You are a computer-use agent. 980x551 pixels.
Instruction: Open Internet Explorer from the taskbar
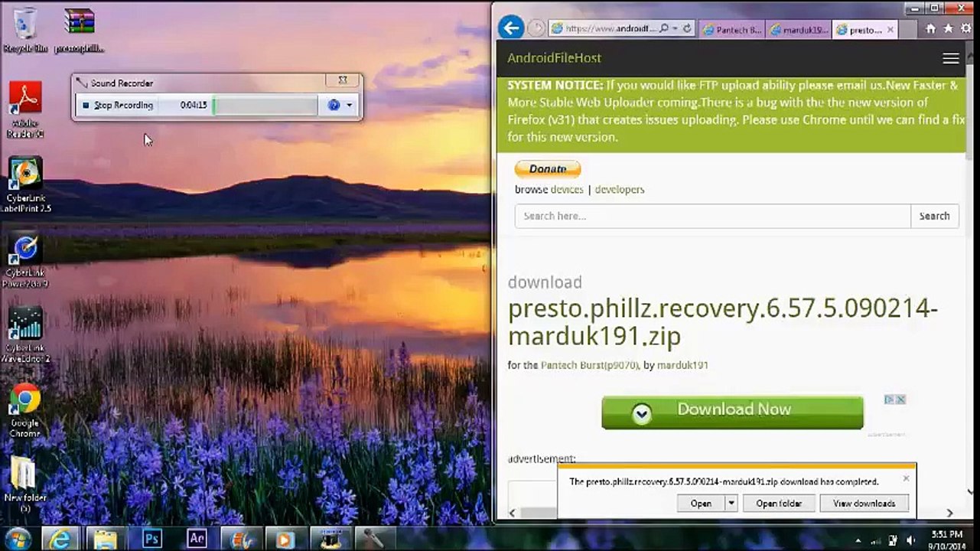tap(60, 538)
